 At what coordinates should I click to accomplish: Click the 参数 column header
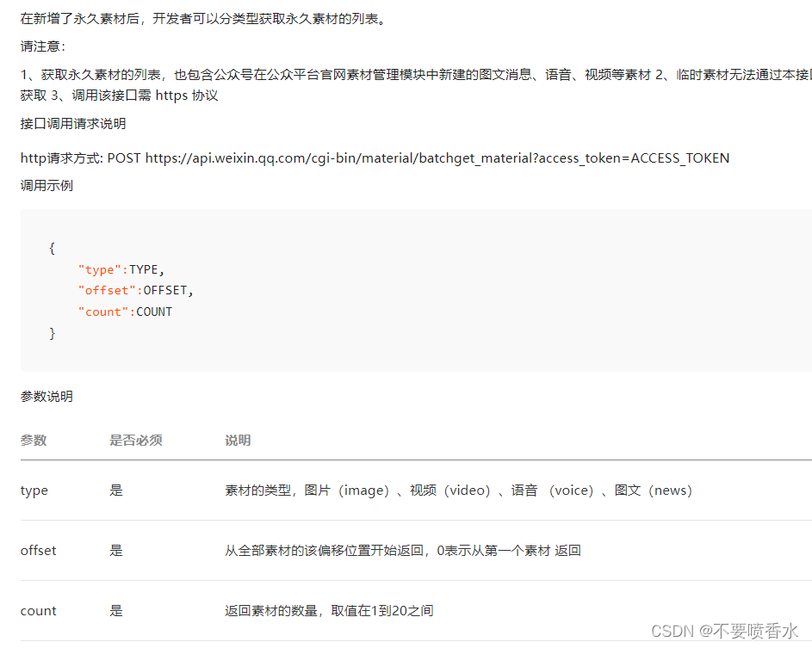[x=33, y=440]
